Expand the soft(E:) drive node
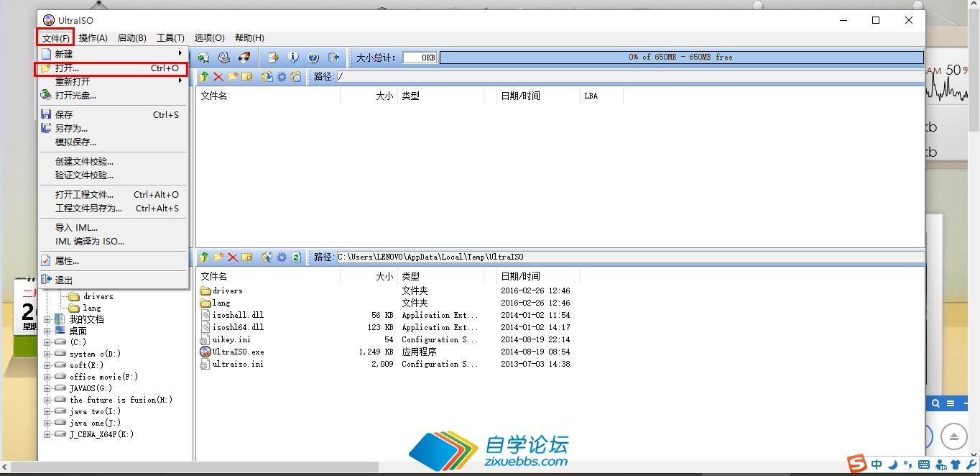 [47, 365]
